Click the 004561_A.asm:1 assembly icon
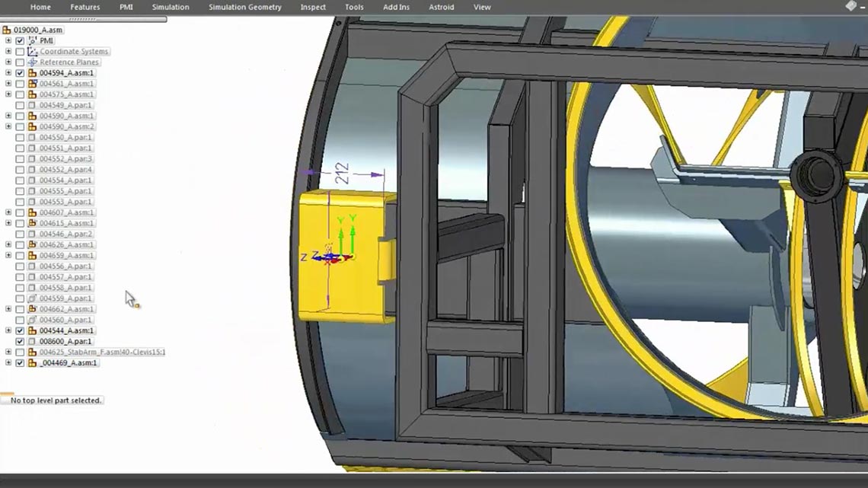 tap(32, 84)
